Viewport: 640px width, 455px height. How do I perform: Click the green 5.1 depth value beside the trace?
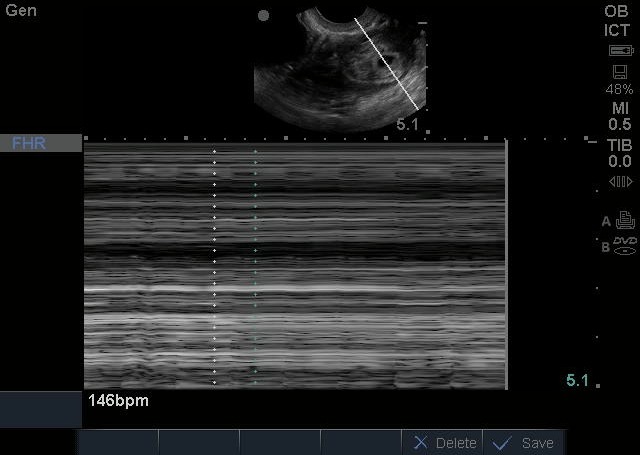coord(577,380)
